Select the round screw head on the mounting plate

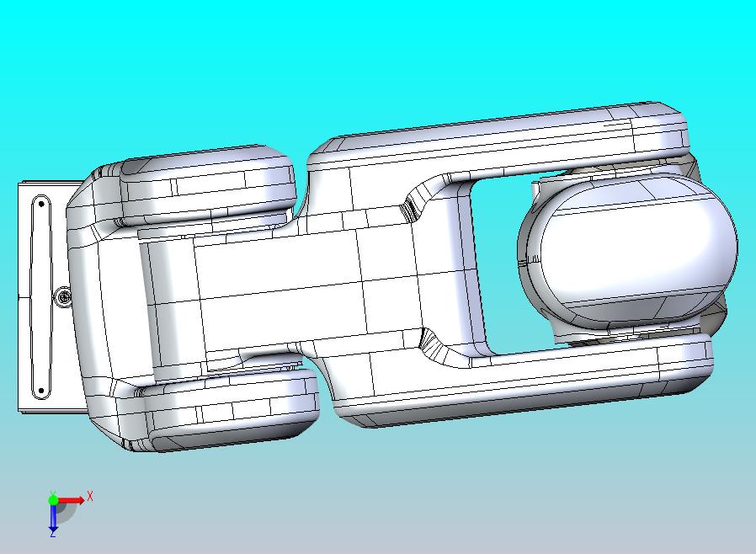coord(62,296)
